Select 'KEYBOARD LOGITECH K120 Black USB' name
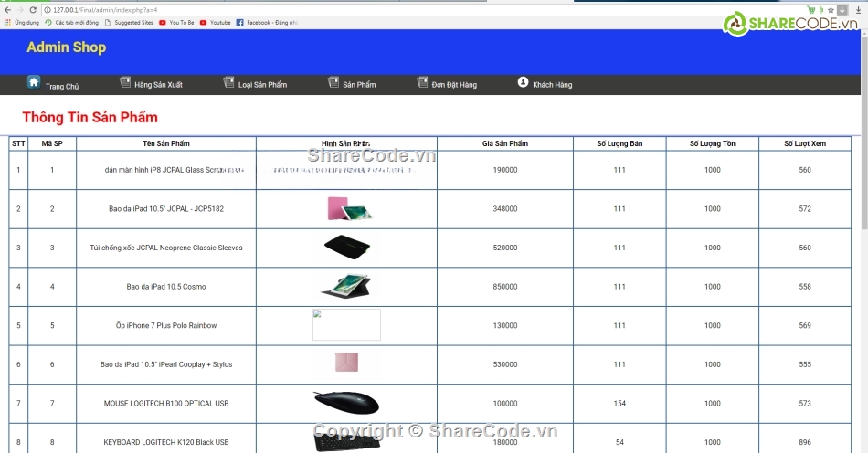The width and height of the screenshot is (868, 453). [166, 442]
